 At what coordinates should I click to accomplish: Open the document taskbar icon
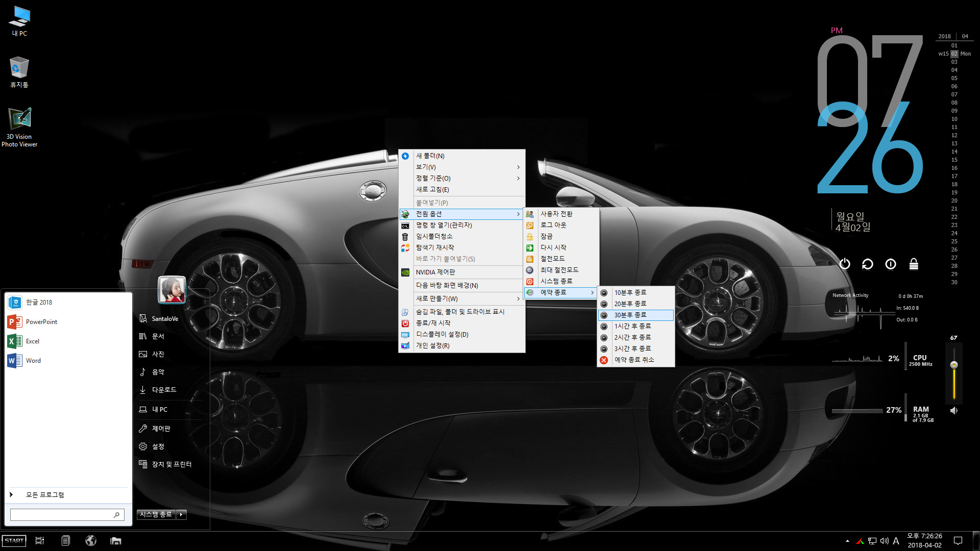click(65, 541)
